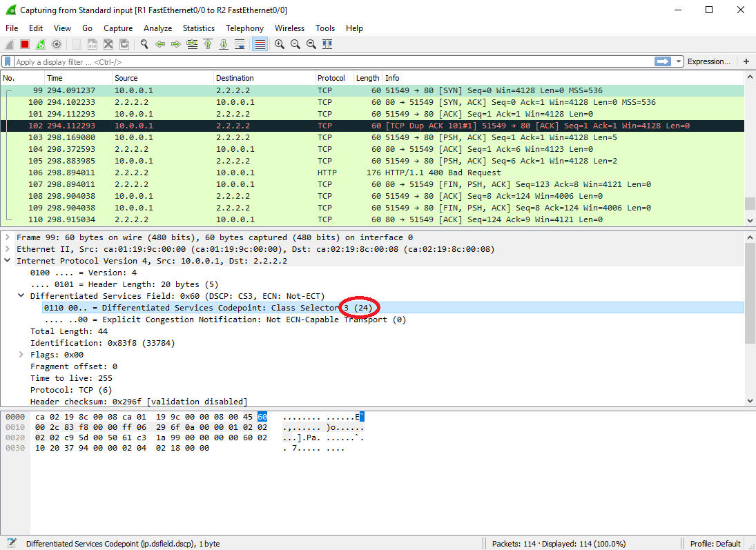Click the Find a packet magnifier icon
Screen dimensions: 756x550
[x=144, y=43]
